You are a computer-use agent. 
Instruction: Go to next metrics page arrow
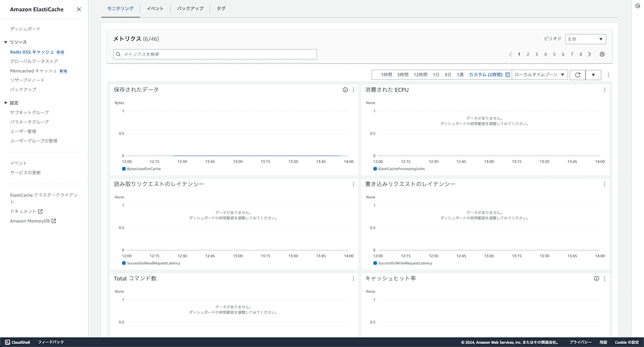coord(589,54)
